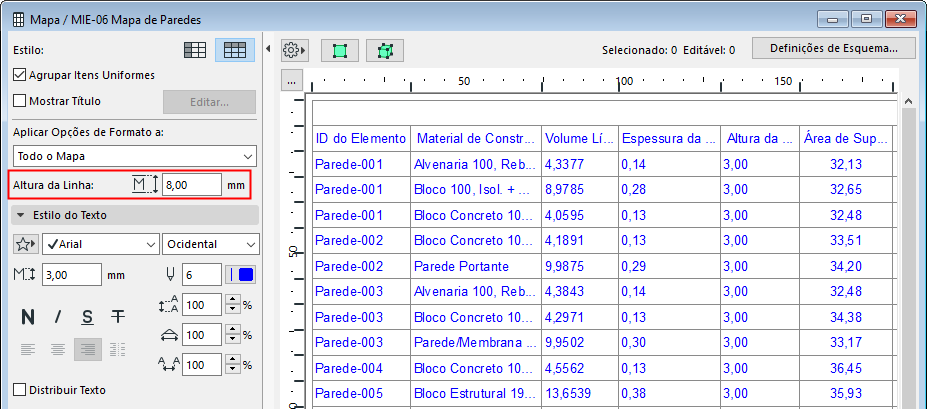
Task: Select the Material de Constr... column header
Action: (x=476, y=139)
